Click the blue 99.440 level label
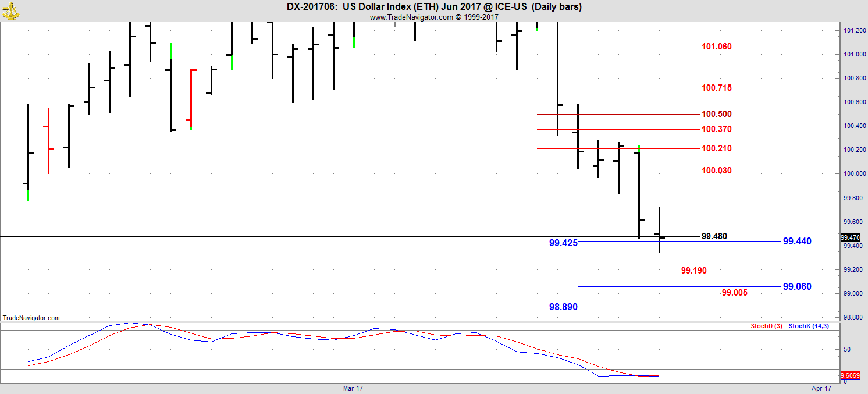868x394 pixels. (797, 242)
